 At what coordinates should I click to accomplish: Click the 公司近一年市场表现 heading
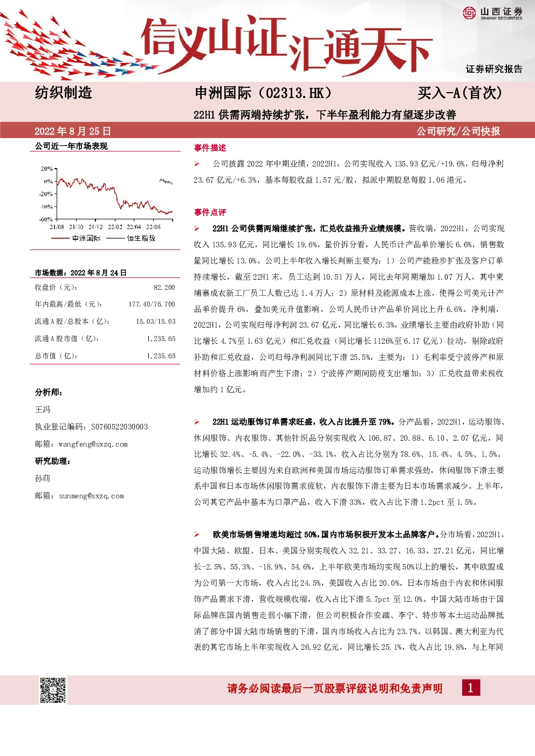[71, 146]
